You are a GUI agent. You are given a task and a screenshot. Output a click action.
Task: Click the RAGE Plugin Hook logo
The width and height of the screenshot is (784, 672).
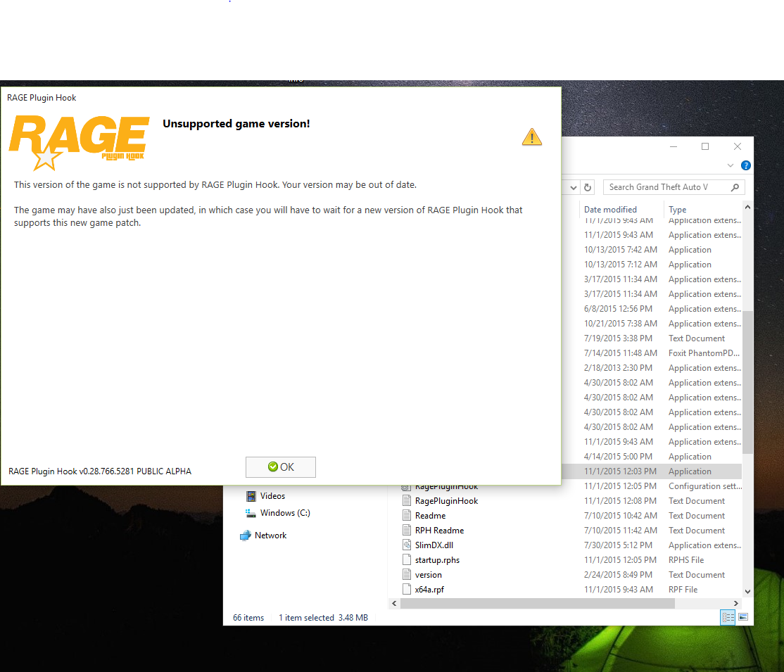pos(79,142)
